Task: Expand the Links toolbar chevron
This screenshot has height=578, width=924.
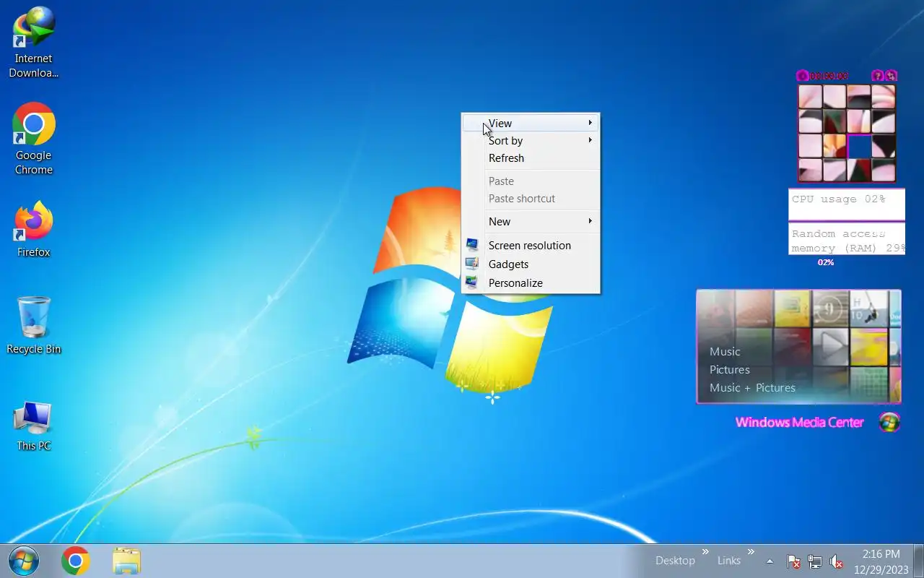Action: point(751,552)
